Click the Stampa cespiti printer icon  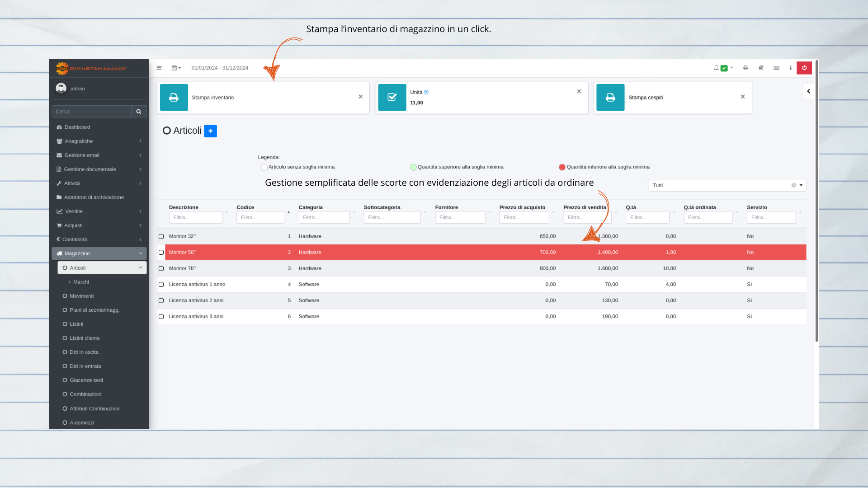click(x=610, y=97)
